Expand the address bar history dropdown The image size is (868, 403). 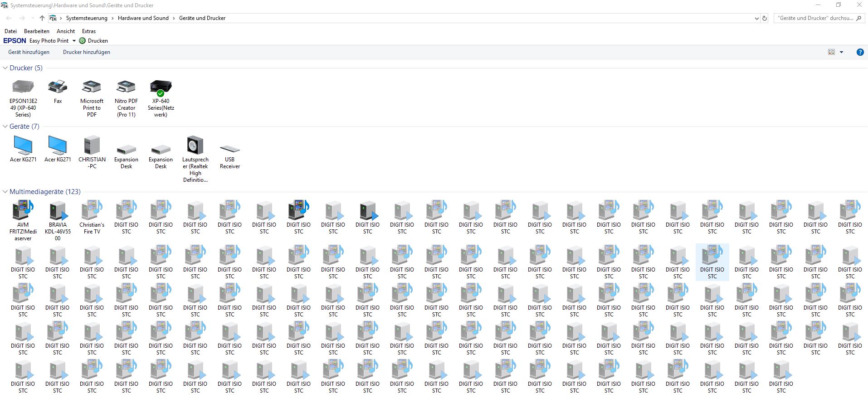[x=756, y=18]
